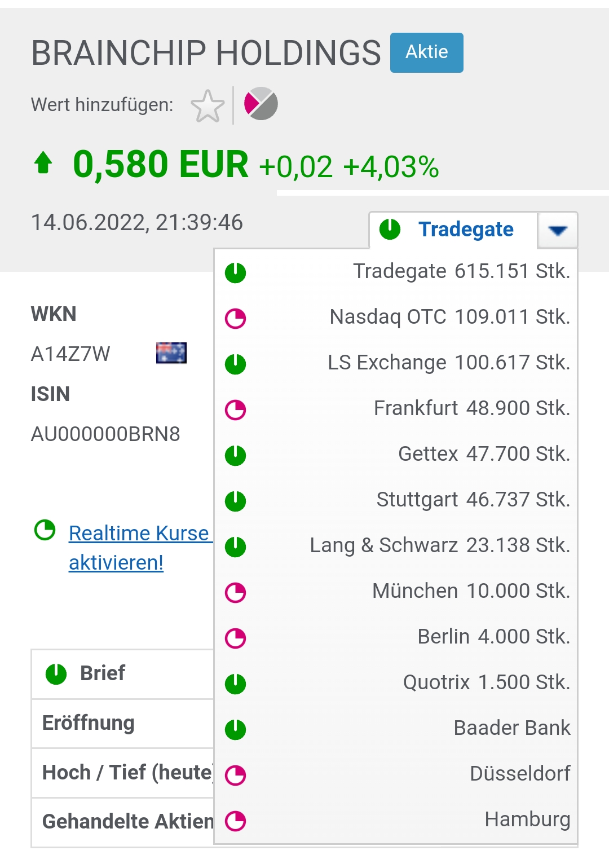Select LS Exchange from exchange list

click(396, 363)
